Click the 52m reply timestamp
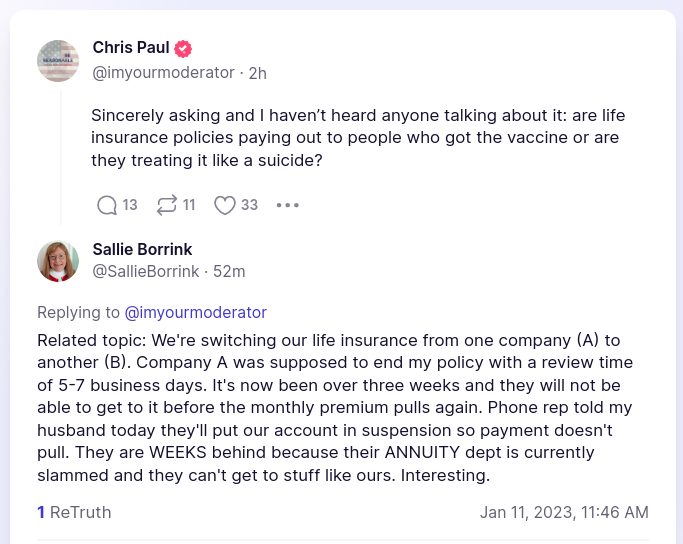 coord(229,271)
